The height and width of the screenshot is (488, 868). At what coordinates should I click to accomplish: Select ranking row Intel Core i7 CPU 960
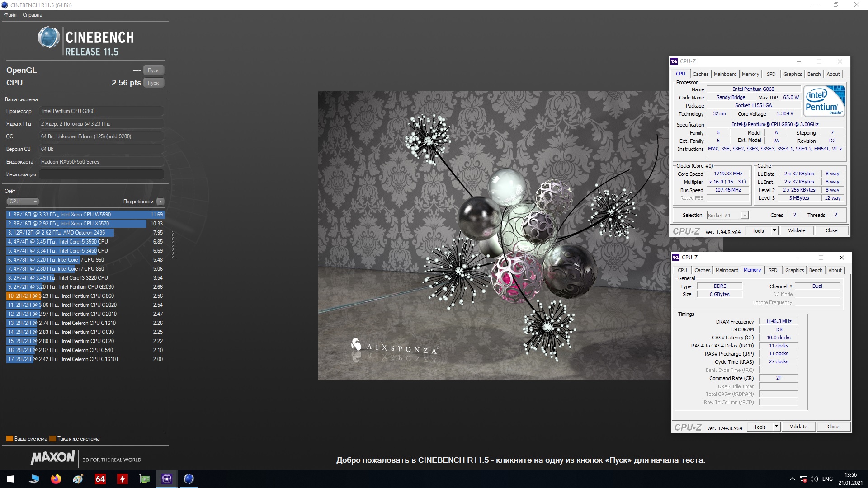[x=85, y=260]
